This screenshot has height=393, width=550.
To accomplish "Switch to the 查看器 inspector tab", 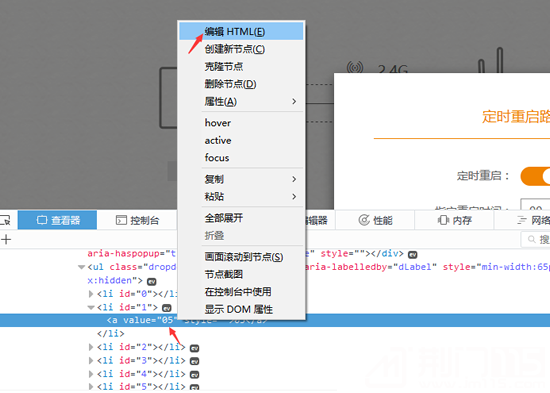I will [58, 220].
